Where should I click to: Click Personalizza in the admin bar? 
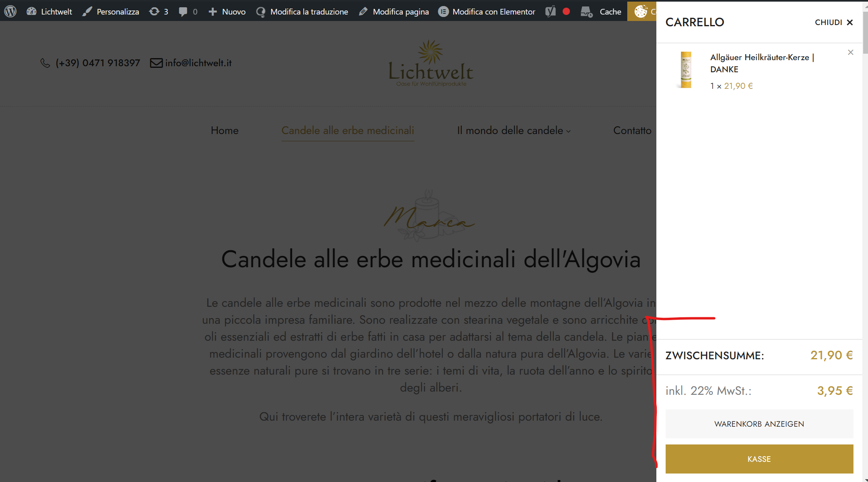coord(111,11)
